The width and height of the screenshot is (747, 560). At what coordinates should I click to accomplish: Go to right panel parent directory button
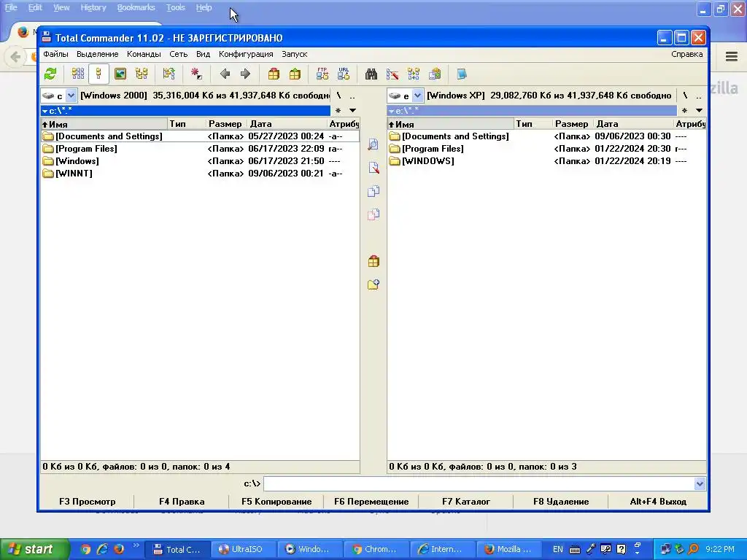coord(698,96)
